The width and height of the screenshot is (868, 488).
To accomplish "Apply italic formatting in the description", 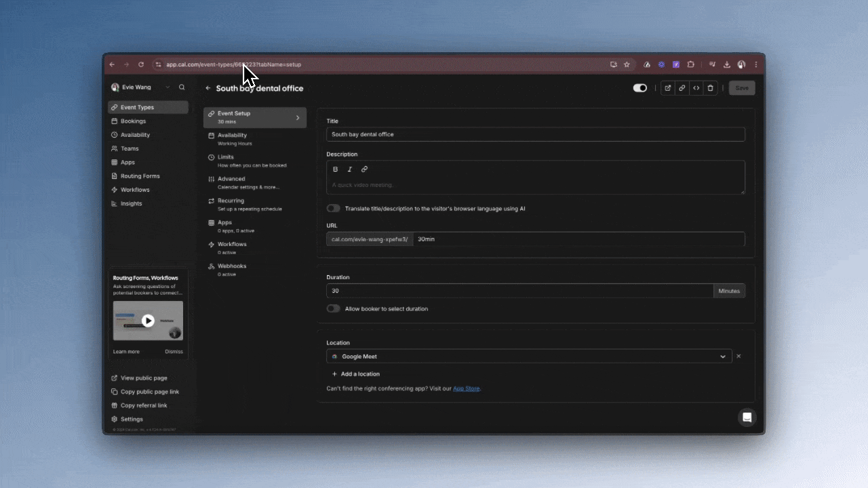I will (x=350, y=169).
